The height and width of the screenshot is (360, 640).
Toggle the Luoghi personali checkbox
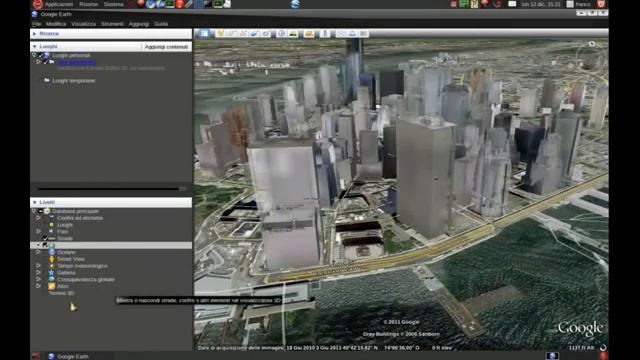coord(40,55)
